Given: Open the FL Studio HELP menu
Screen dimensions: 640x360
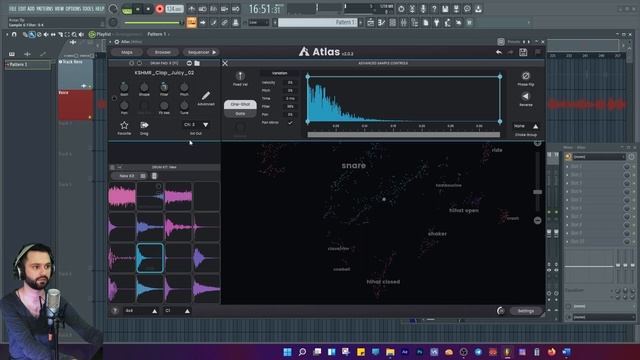Looking at the screenshot, I should pyautogui.click(x=99, y=9).
